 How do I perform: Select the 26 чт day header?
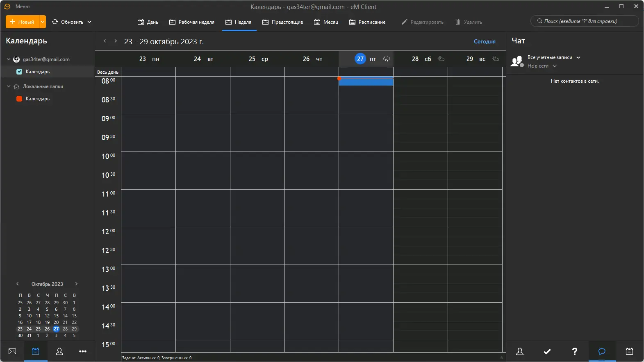pos(312,59)
